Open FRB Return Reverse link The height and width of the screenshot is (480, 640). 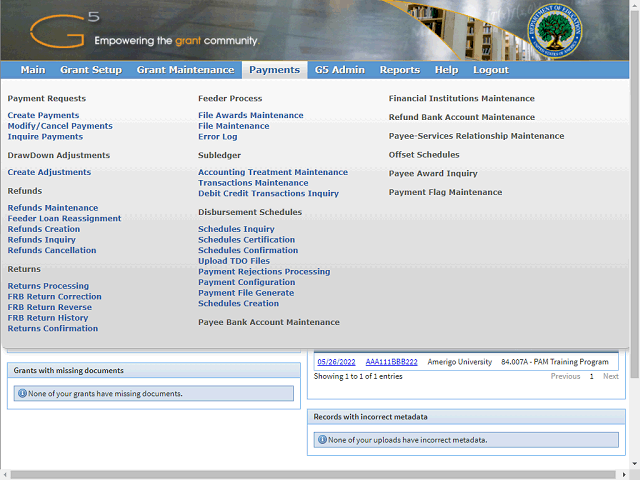pyautogui.click(x=49, y=307)
